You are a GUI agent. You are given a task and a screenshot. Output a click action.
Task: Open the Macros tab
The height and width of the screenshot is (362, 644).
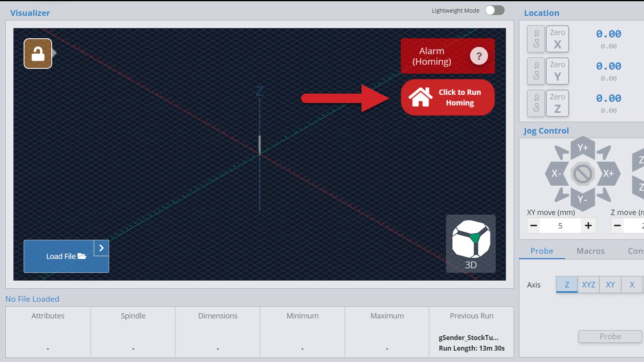pyautogui.click(x=590, y=251)
